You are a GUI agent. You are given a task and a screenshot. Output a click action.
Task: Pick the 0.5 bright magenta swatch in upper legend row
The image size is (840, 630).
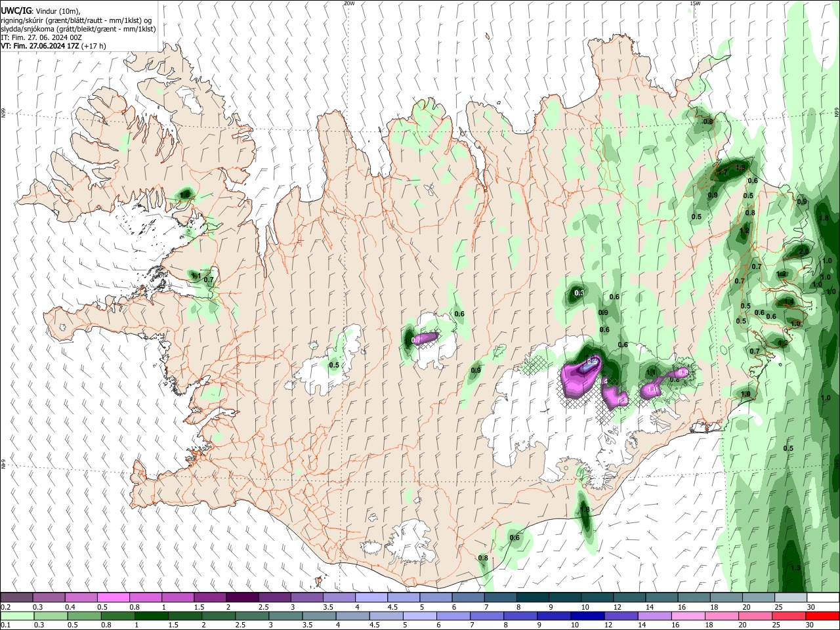click(x=113, y=598)
